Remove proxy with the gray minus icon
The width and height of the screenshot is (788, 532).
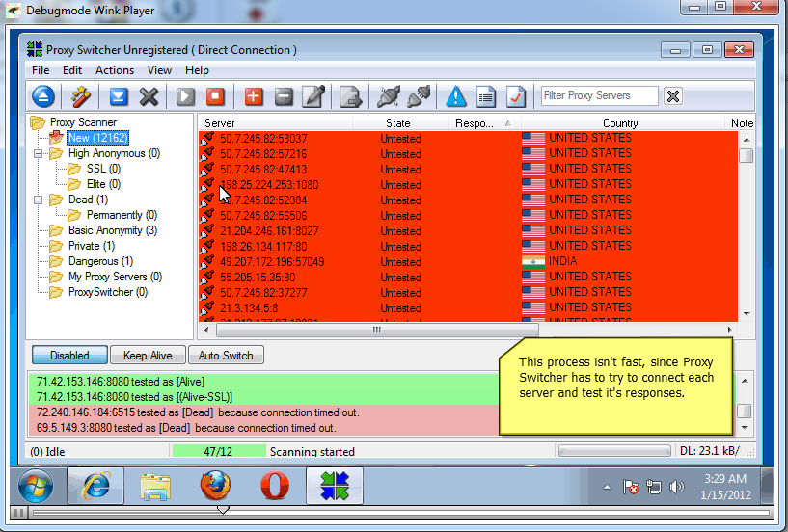tap(284, 96)
